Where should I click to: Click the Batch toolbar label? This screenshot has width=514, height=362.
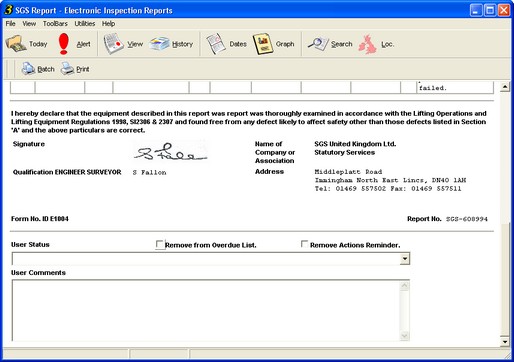pos(46,69)
